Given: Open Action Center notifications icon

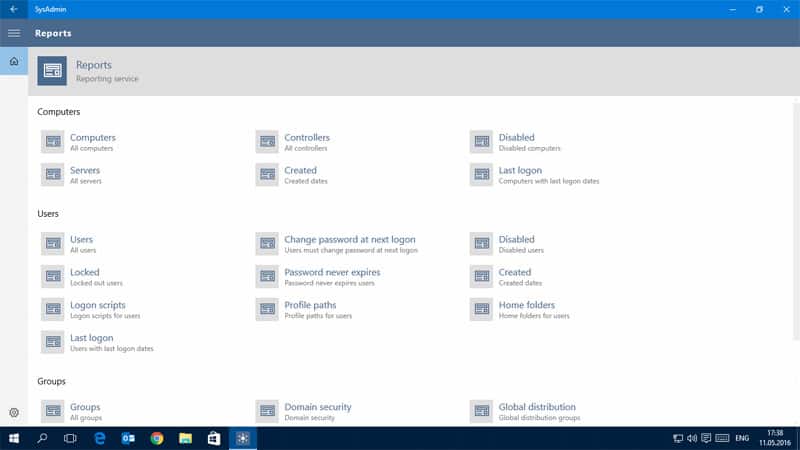Looking at the screenshot, I should pos(706,438).
